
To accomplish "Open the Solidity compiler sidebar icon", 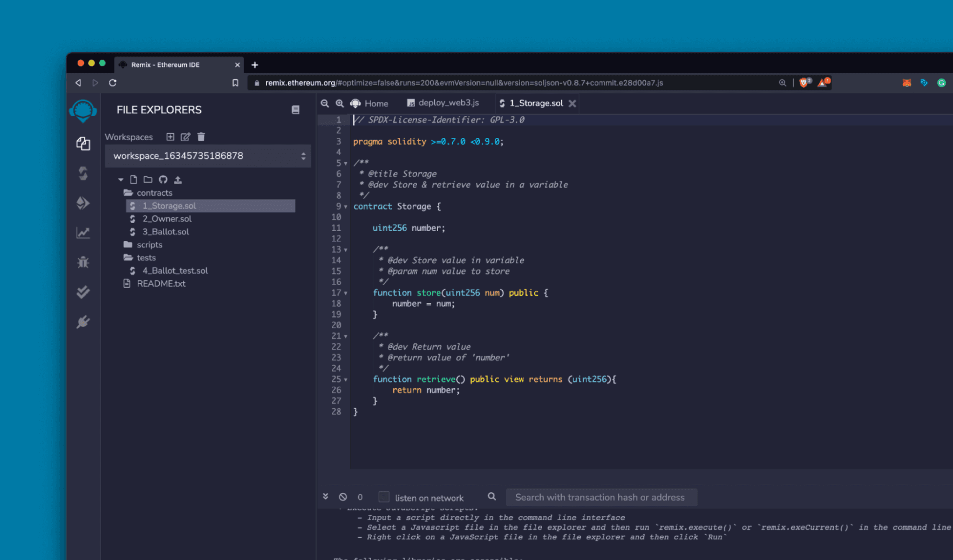I will (83, 173).
